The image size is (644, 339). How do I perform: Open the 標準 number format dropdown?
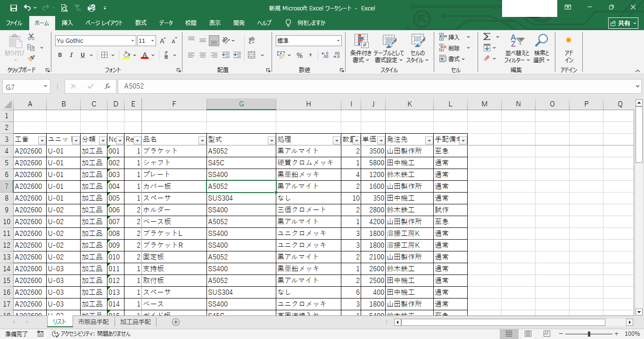[338, 41]
